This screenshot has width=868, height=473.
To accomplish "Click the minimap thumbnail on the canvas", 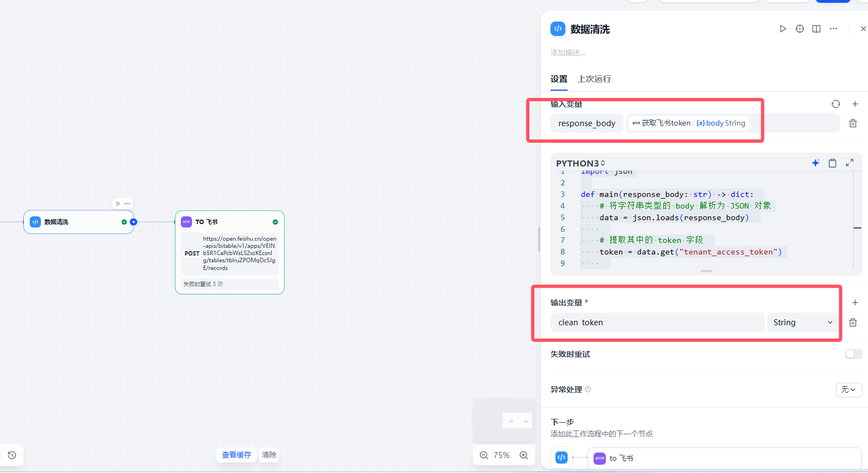I will (x=504, y=420).
